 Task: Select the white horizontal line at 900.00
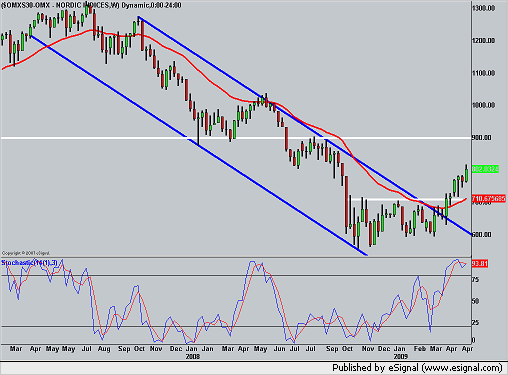(236, 138)
